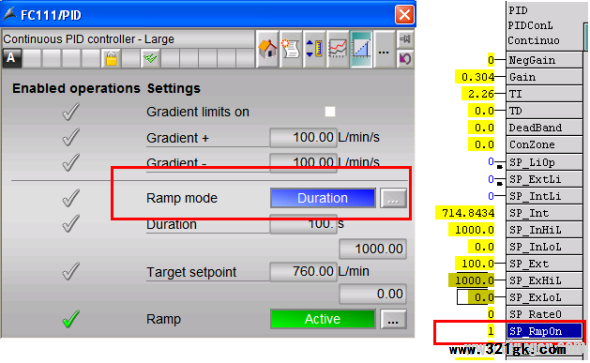Click the yellow padlock status icon
590x363 pixels.
pos(111,59)
